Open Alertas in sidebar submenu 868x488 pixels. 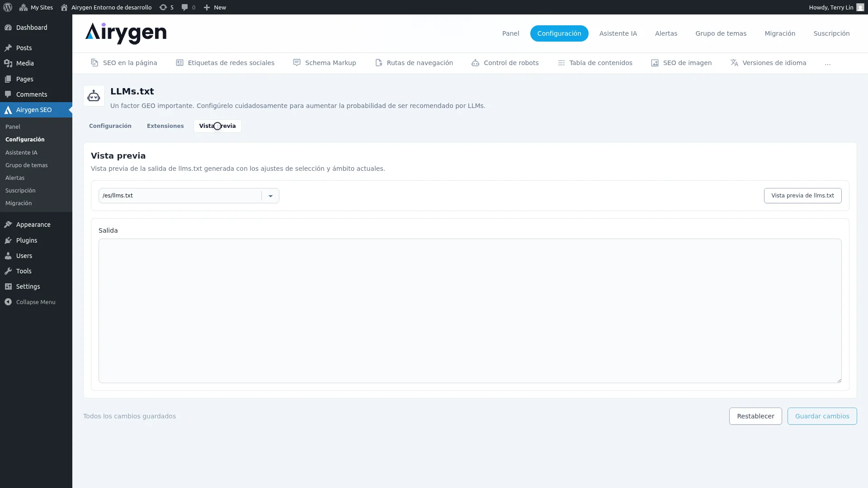(x=15, y=178)
